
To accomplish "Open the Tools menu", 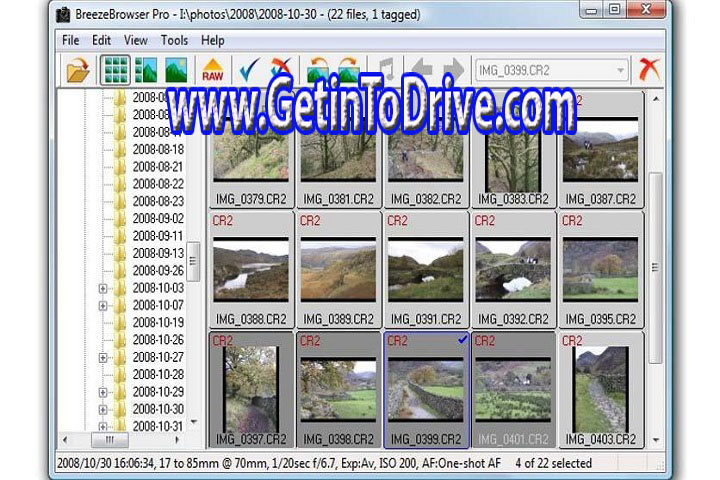I will coord(174,40).
